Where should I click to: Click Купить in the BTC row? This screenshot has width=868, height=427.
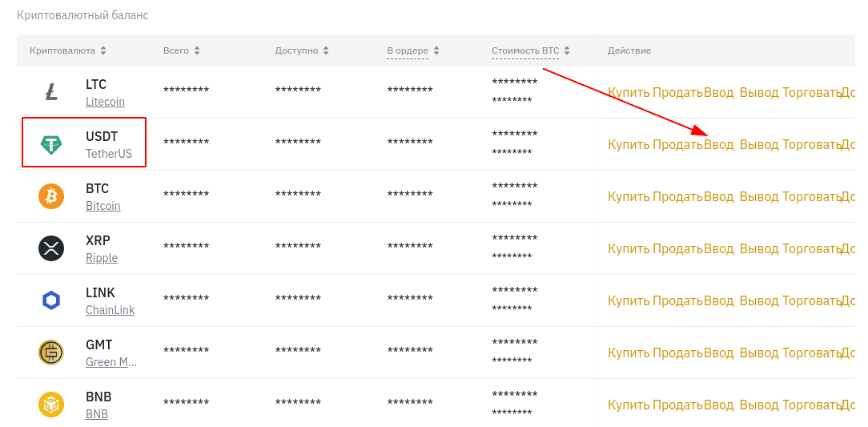point(629,196)
